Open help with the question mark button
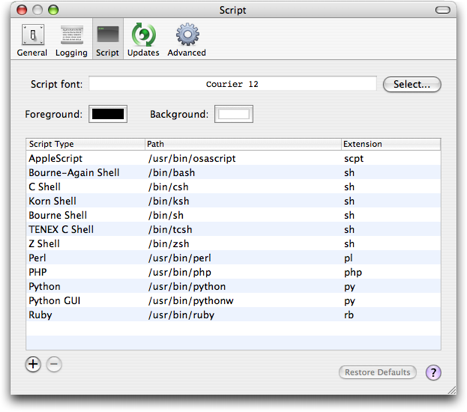Screen dimensions: 467x412 click(x=433, y=372)
